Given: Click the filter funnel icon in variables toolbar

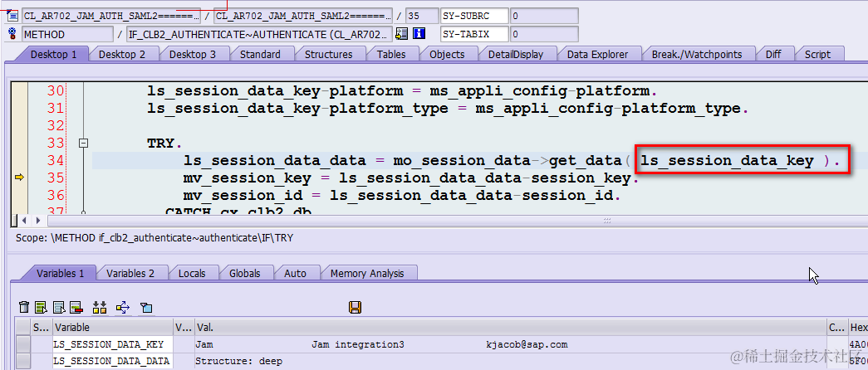Looking at the screenshot, I should 147,308.
